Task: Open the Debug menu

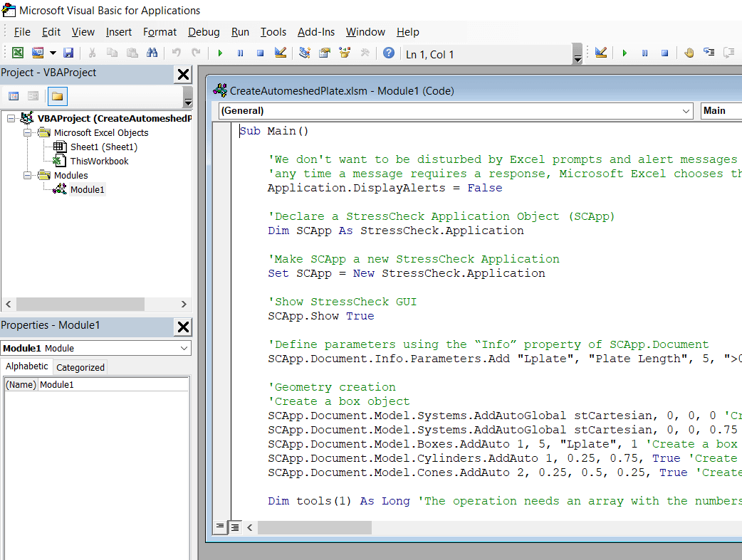Action: coord(203,32)
